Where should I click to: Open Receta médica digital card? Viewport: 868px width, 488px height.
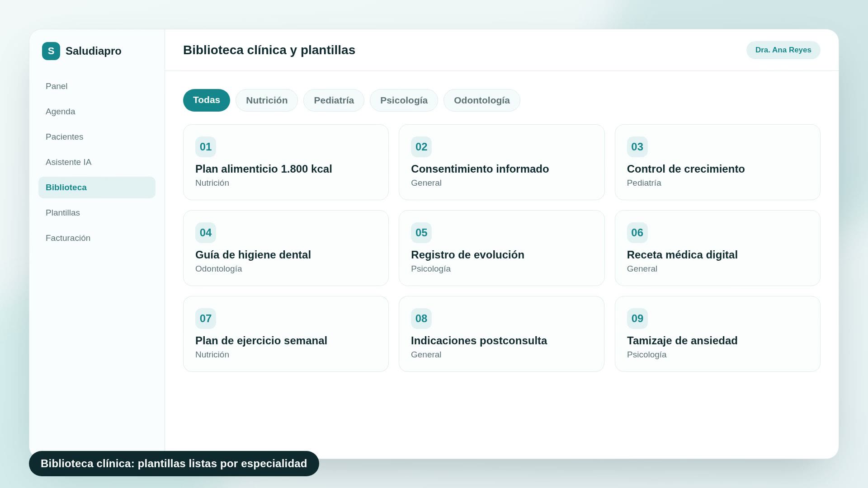coord(717,248)
